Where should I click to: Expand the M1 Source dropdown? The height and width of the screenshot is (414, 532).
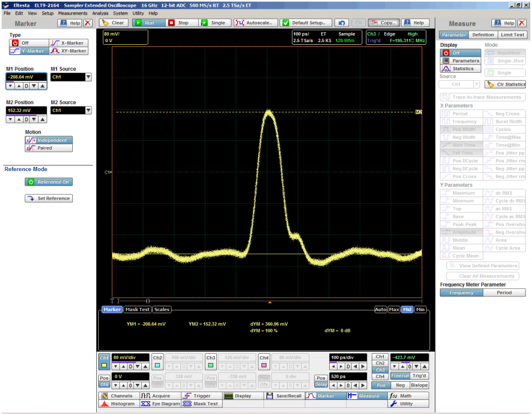click(88, 77)
